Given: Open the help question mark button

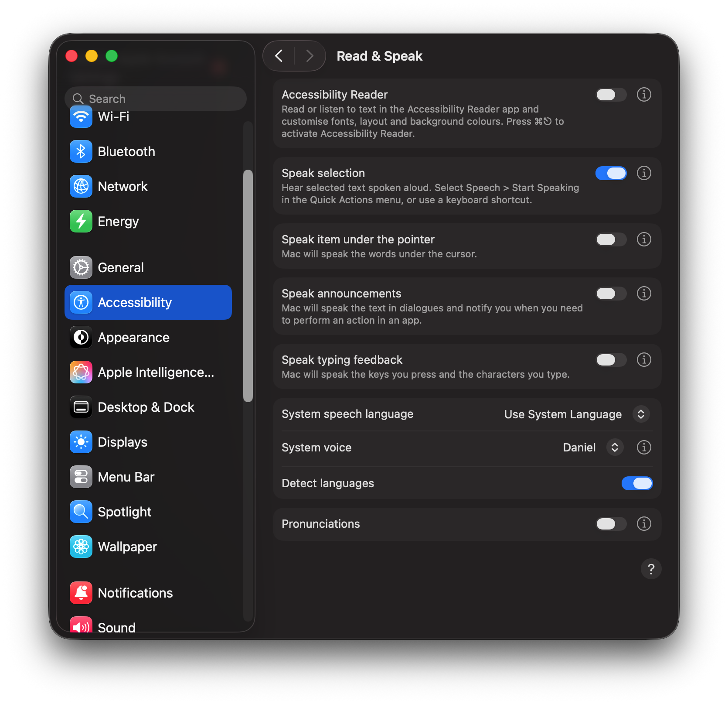Looking at the screenshot, I should (651, 568).
